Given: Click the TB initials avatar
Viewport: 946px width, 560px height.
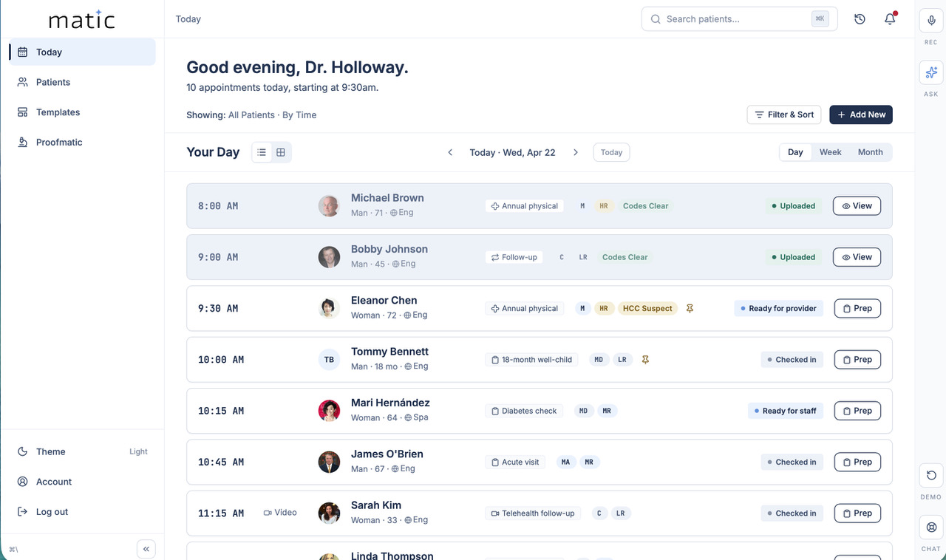Looking at the screenshot, I should point(329,360).
